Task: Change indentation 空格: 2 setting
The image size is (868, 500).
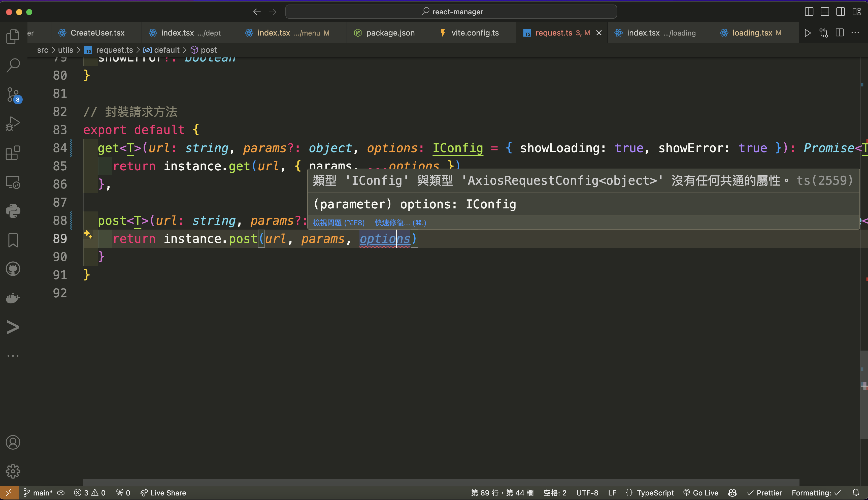Action: point(555,493)
